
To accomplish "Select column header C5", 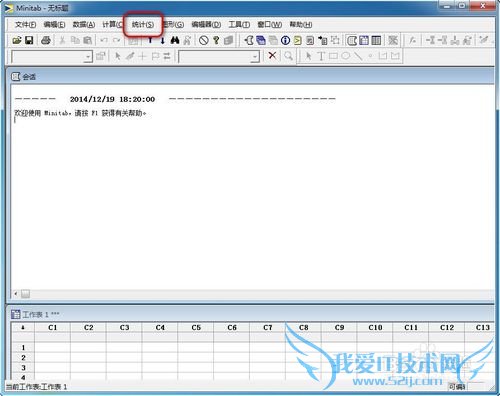I will coord(196,328).
